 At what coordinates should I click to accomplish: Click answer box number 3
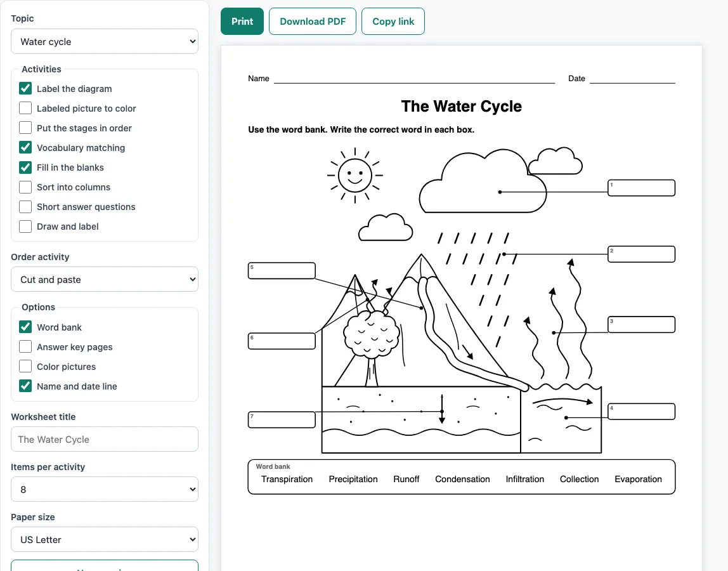(x=641, y=324)
